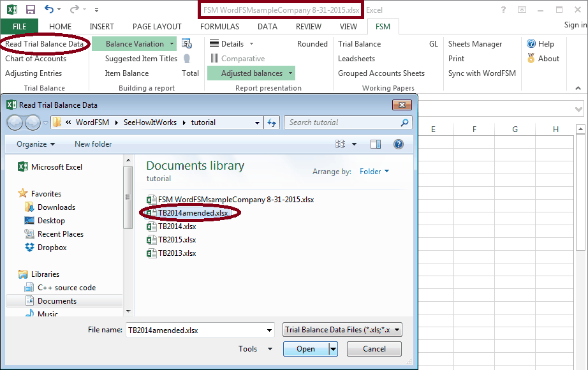Open the Organize menu
Viewport: 588px width, 370px height.
[x=36, y=144]
